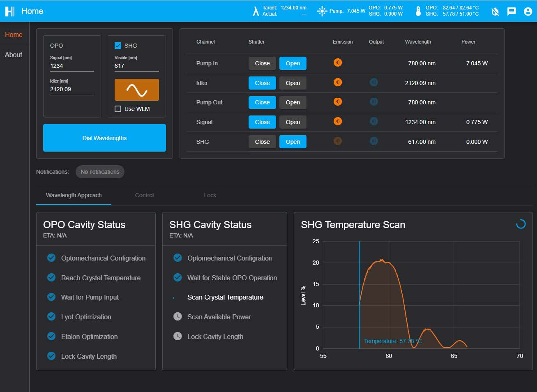Open the messages chat icon
Image resolution: width=537 pixels, height=392 pixels.
[512, 12]
